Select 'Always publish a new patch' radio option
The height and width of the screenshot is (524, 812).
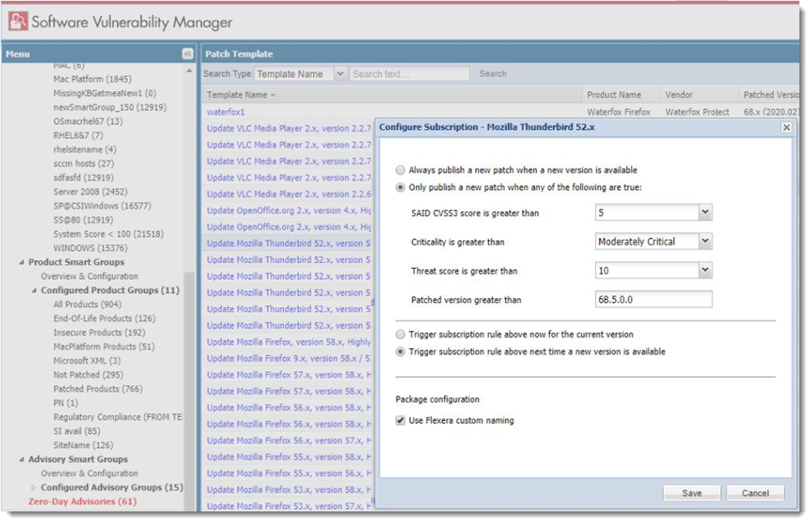click(x=402, y=170)
